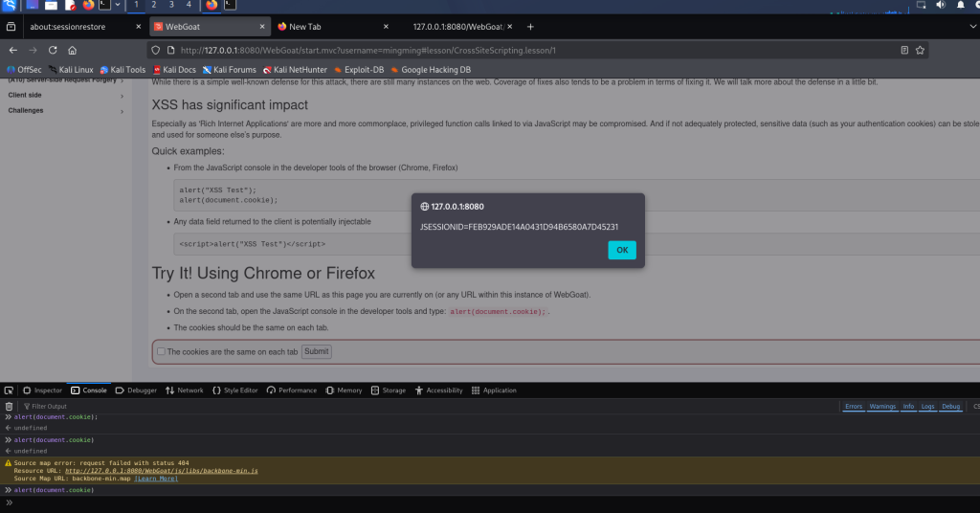Open the Performance devtools panel
Viewport: 980px width, 513px height.
pyautogui.click(x=292, y=390)
